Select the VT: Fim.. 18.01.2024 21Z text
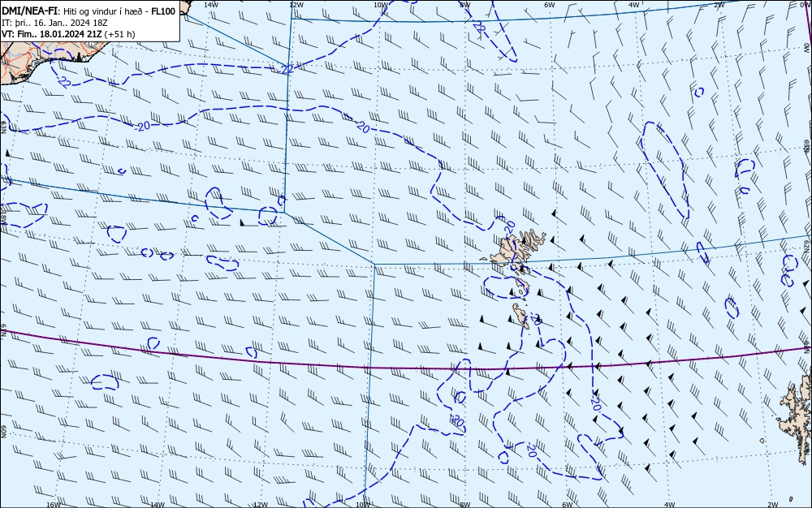This screenshot has width=812, height=508. [x=52, y=34]
